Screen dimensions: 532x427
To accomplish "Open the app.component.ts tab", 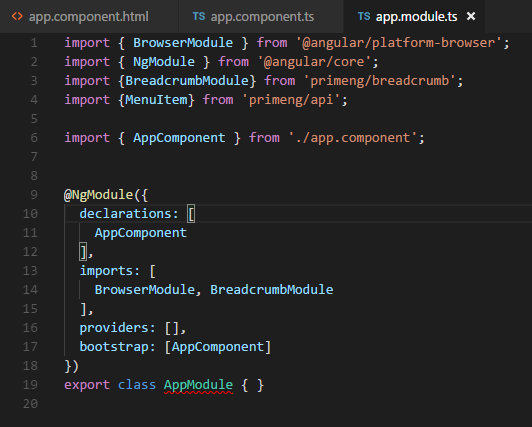I will click(261, 16).
